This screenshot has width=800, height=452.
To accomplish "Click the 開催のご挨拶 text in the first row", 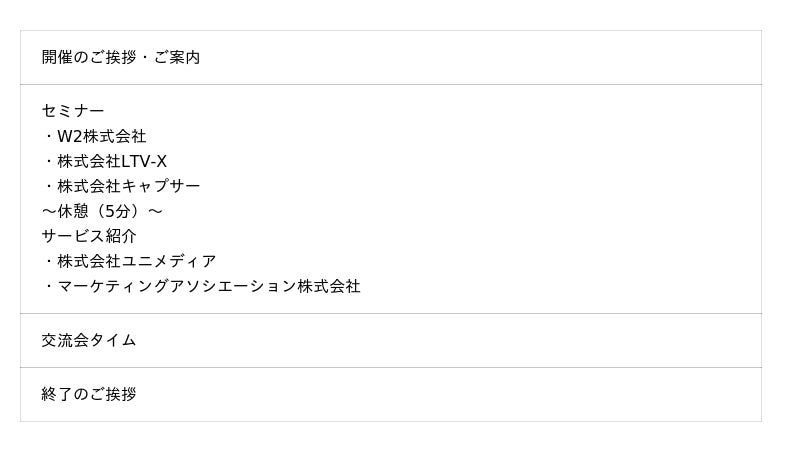I will (88, 58).
